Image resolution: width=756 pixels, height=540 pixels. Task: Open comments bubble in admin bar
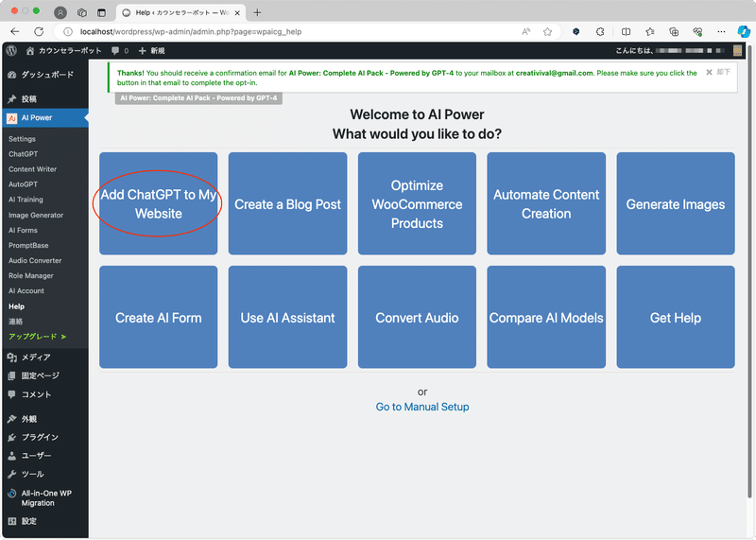click(120, 51)
